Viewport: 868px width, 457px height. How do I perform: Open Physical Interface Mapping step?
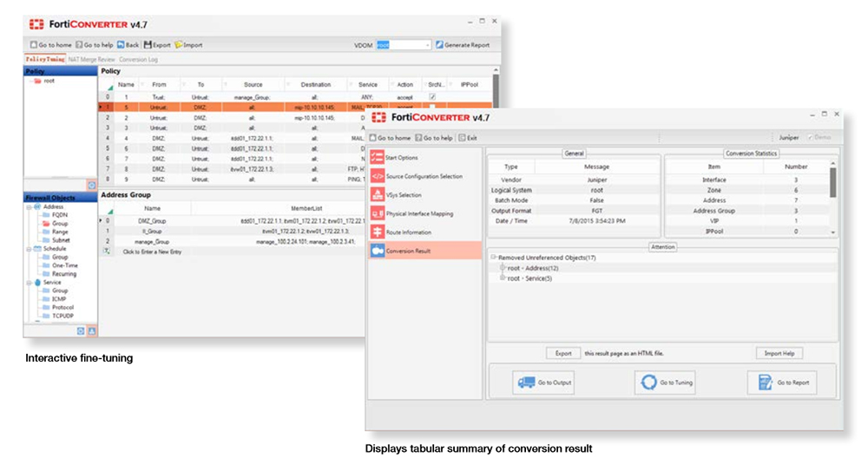coord(425,213)
